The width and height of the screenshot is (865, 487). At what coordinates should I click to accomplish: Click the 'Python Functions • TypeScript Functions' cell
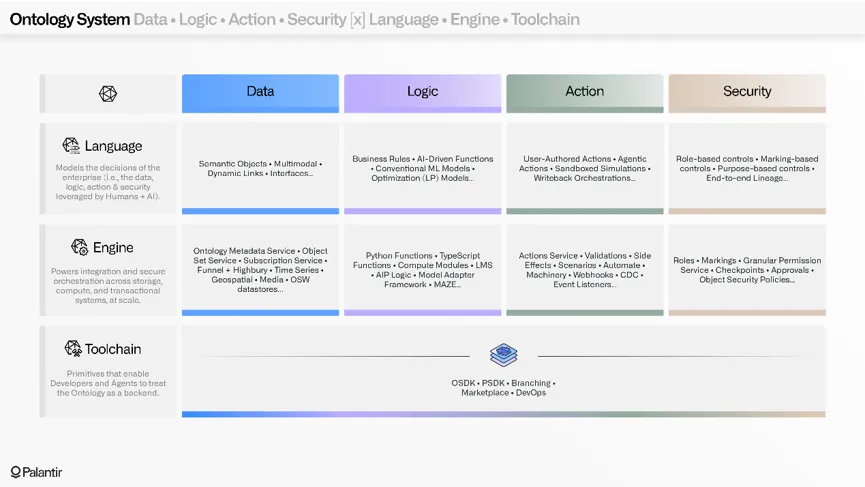423,270
